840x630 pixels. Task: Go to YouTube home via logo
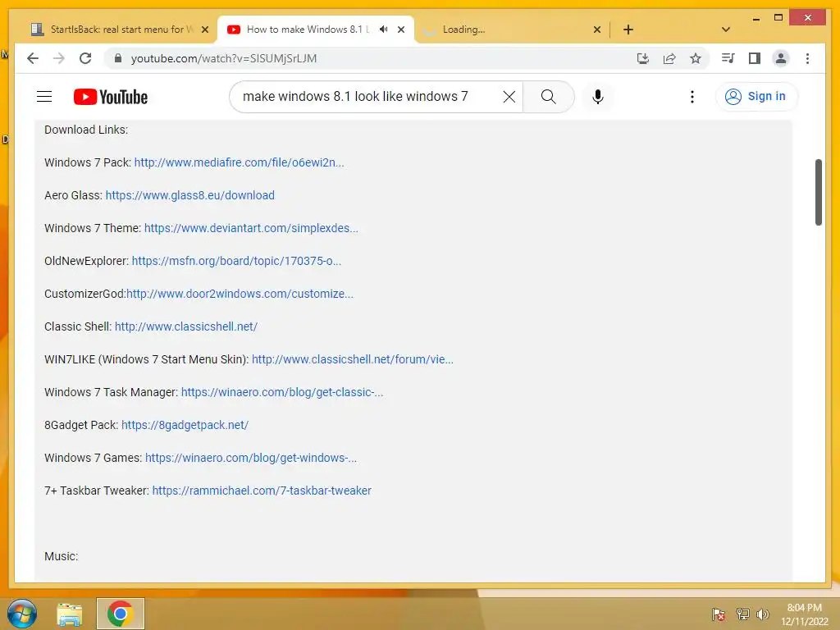click(111, 97)
